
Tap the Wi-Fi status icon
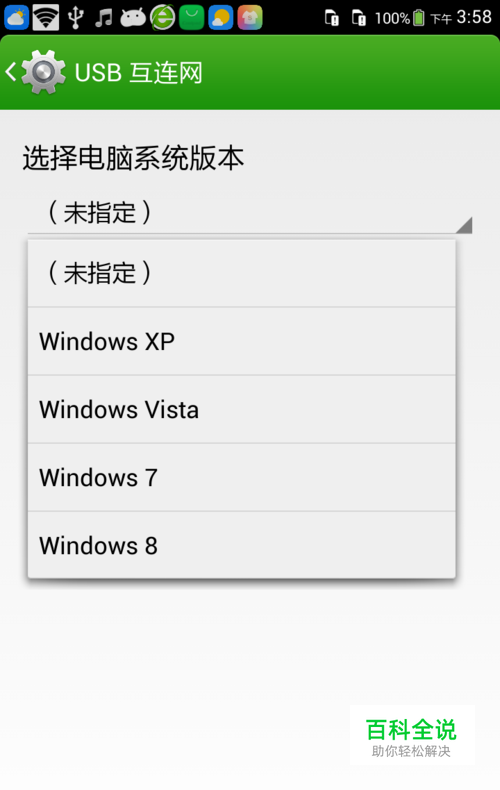[x=46, y=18]
